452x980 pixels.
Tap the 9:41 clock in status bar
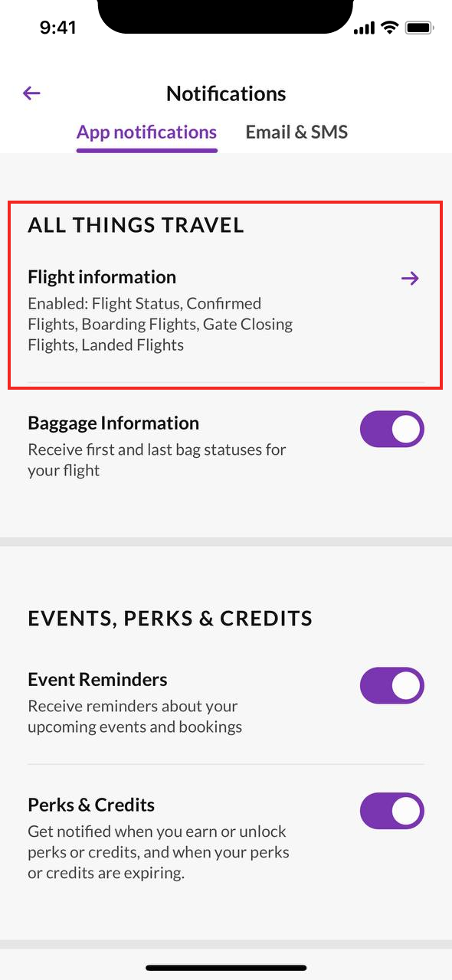(x=57, y=28)
